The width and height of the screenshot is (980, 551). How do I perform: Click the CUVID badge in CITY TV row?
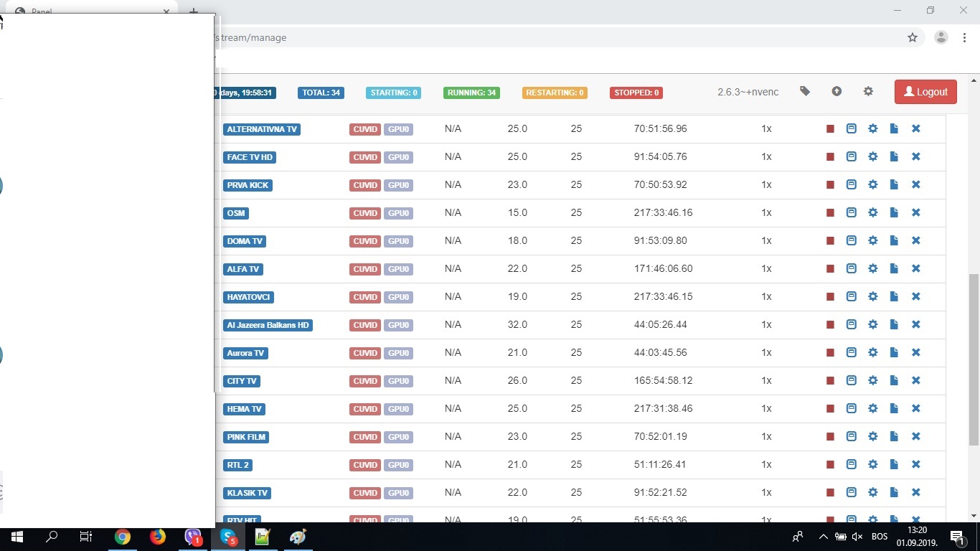[365, 381]
